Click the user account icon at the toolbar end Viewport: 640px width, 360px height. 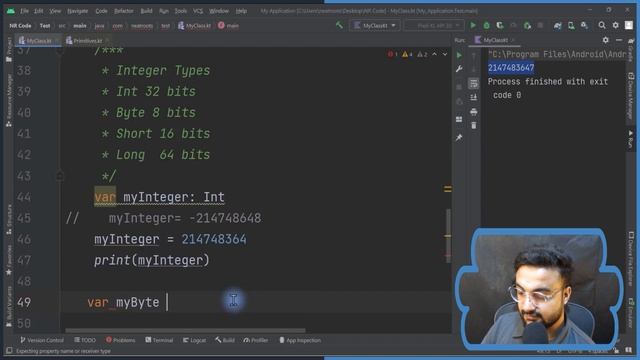click(x=629, y=25)
